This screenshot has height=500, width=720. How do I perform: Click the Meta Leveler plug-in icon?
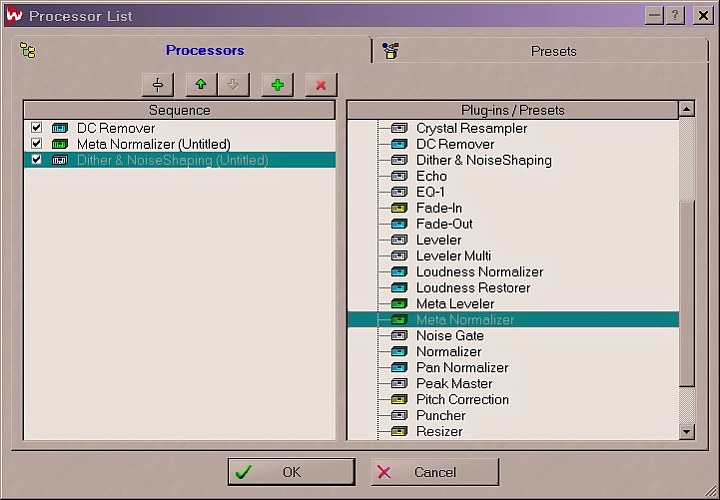point(399,303)
